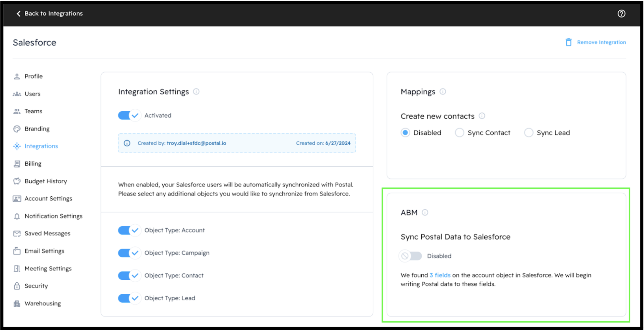644x330 pixels.
Task: Click info icon next to Integration Settings
Action: click(x=196, y=92)
